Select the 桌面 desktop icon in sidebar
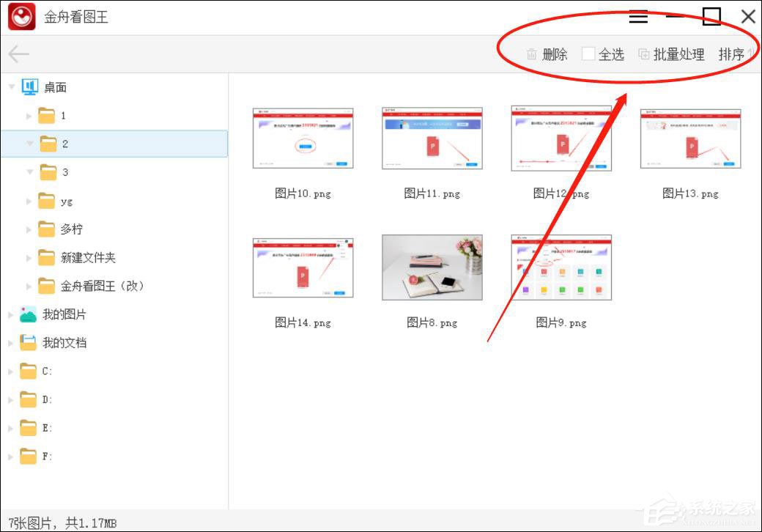762x532 pixels. point(31,86)
